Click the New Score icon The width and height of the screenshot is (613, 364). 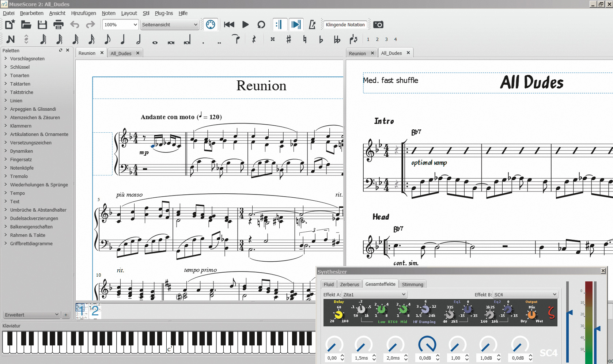[10, 24]
